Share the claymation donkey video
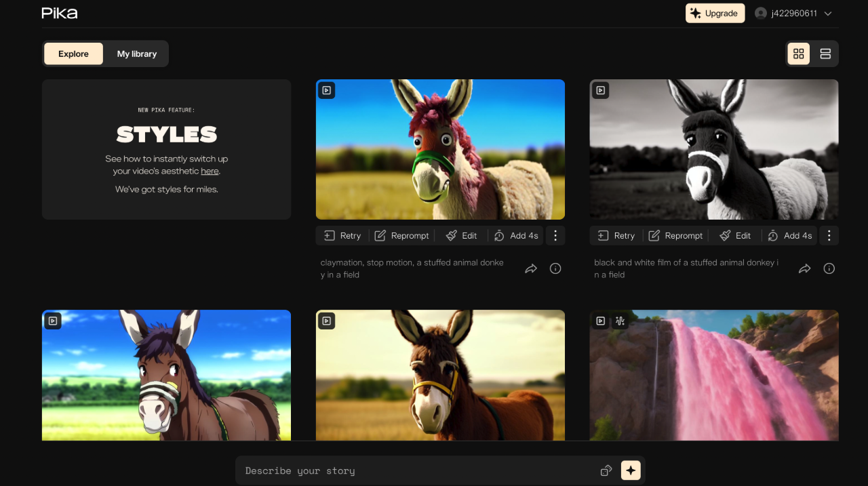This screenshot has height=486, width=868. tap(531, 268)
